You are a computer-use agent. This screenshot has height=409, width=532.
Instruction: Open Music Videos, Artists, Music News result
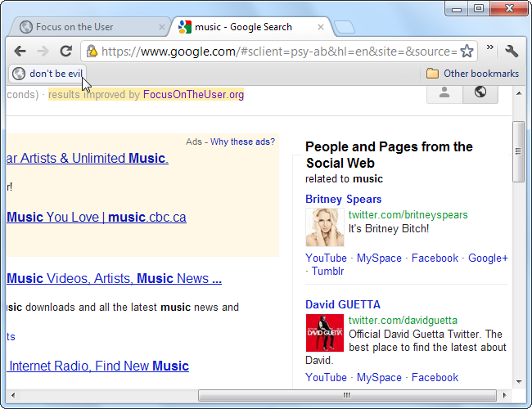coord(114,278)
